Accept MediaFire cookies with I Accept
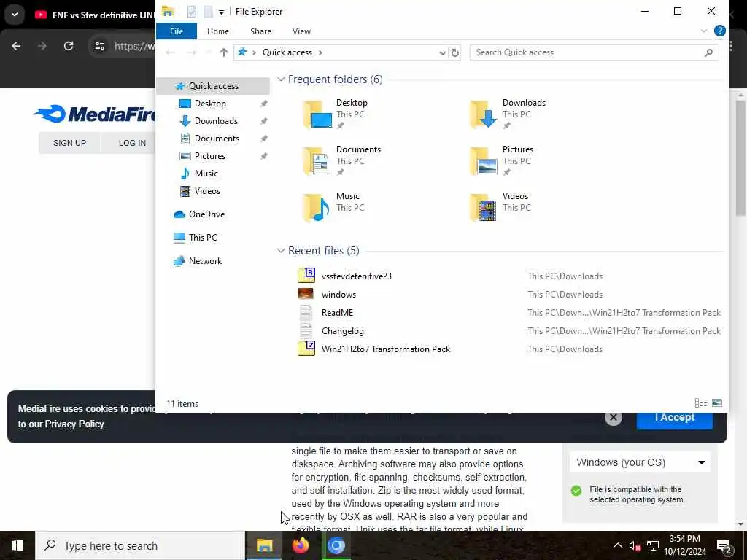Image resolution: width=747 pixels, height=560 pixels. pos(675,418)
